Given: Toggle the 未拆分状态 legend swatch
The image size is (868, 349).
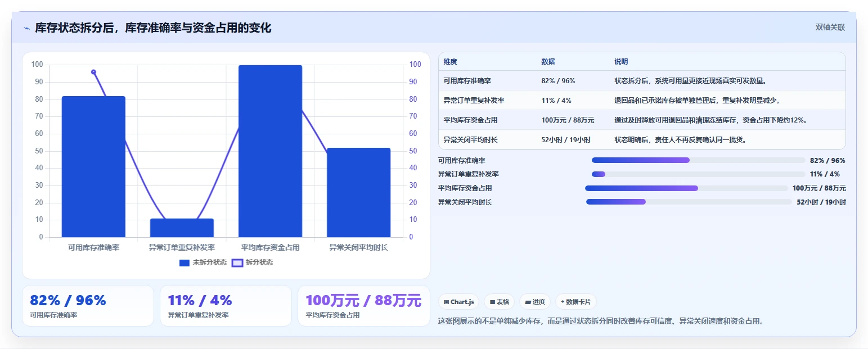Looking at the screenshot, I should pyautogui.click(x=185, y=263).
